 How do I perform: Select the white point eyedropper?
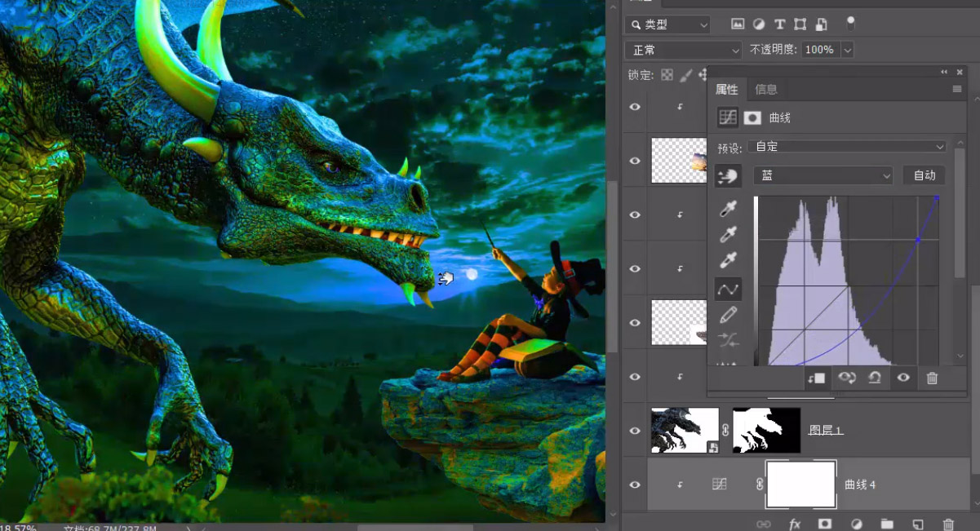tap(729, 261)
